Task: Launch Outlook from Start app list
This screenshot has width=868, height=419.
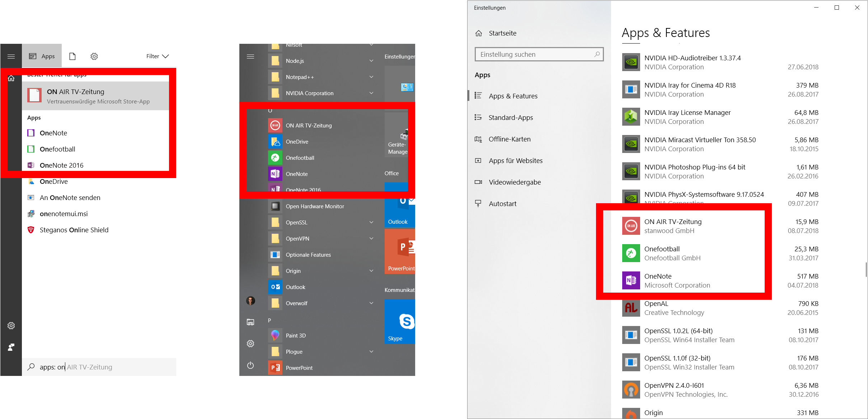Action: [x=321, y=287]
